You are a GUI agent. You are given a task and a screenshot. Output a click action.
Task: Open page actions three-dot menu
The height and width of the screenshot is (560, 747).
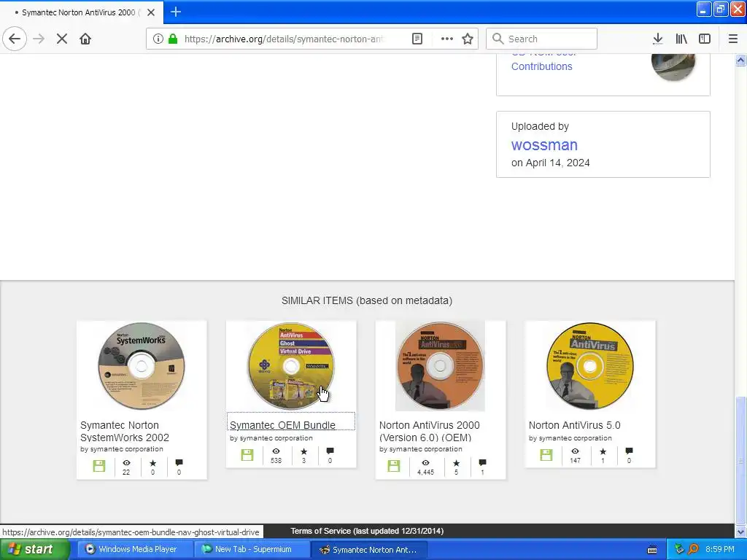(x=446, y=39)
